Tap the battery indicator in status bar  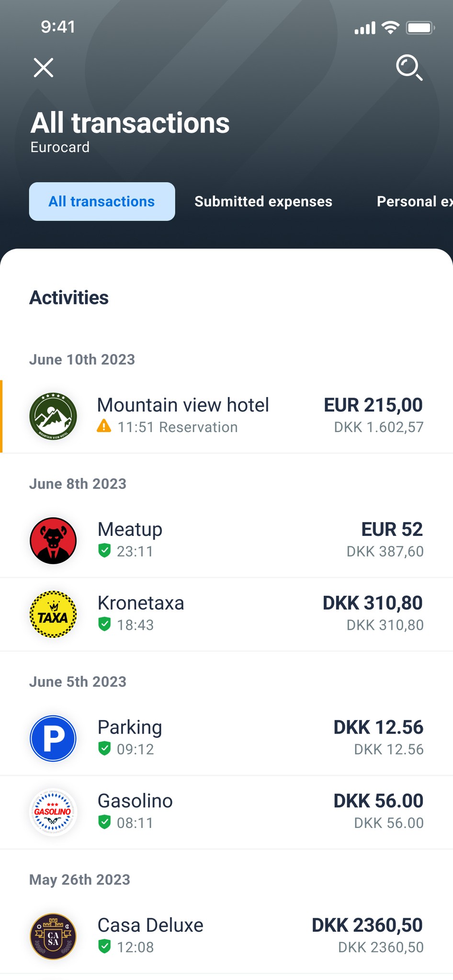[420, 28]
